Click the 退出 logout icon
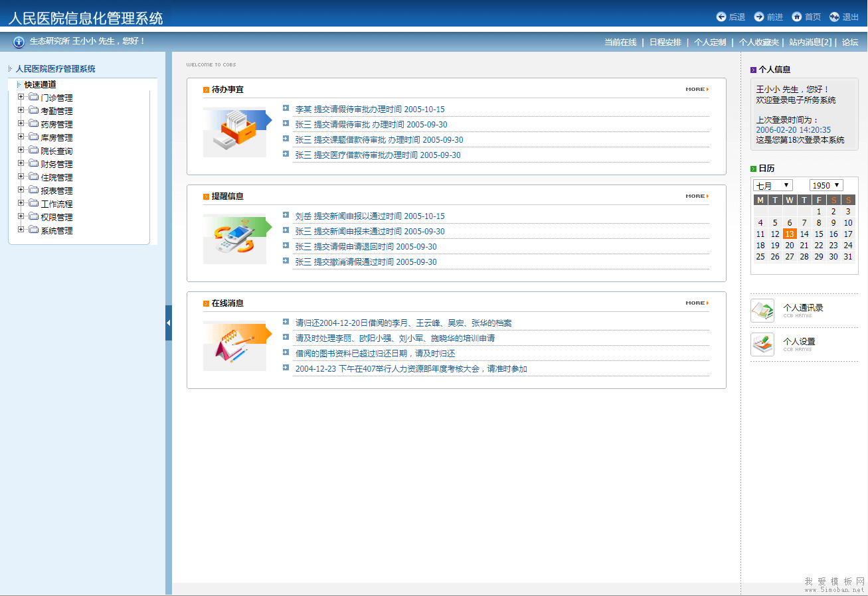 point(834,17)
